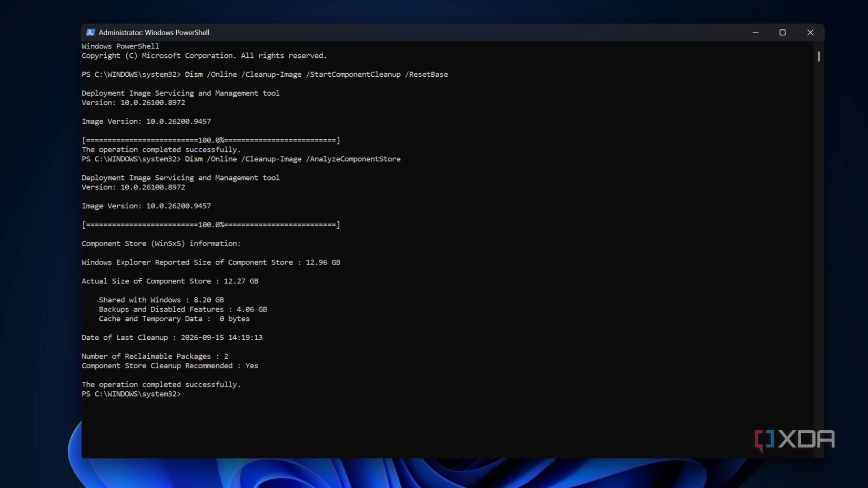The image size is (868, 488).
Task: Click 'Shared with Windows : 8.20 GB' line
Action: point(162,300)
